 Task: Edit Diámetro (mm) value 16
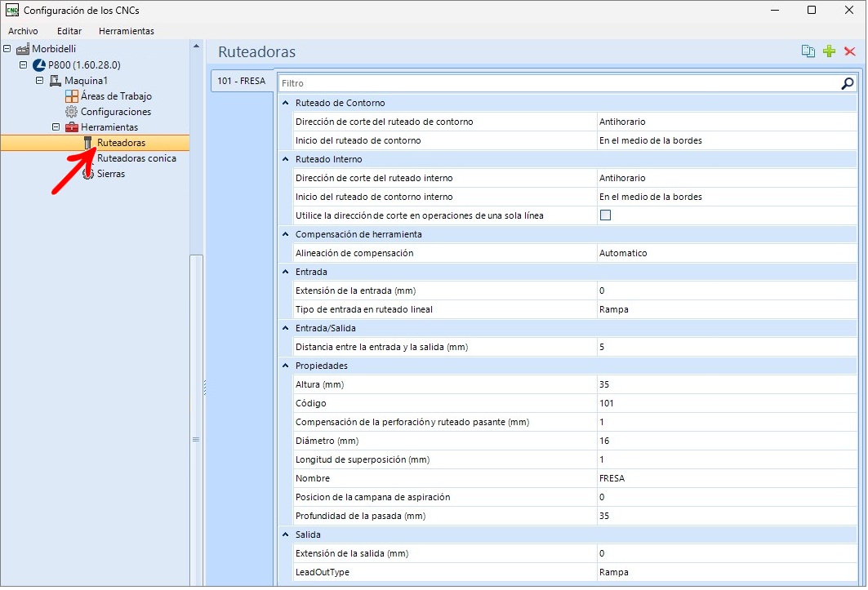[x=727, y=441]
